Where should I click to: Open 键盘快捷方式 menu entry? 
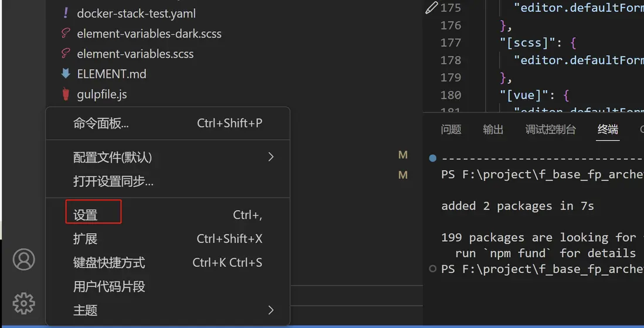pyautogui.click(x=109, y=262)
